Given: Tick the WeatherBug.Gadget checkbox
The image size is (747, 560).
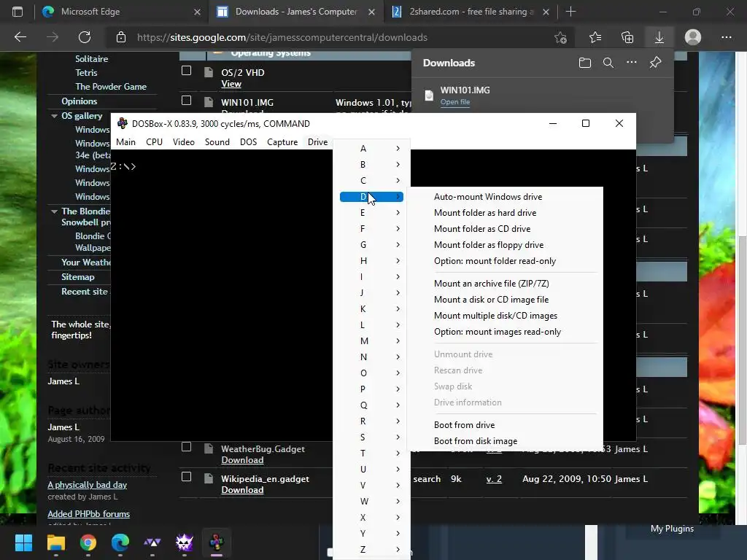Looking at the screenshot, I should click(186, 447).
